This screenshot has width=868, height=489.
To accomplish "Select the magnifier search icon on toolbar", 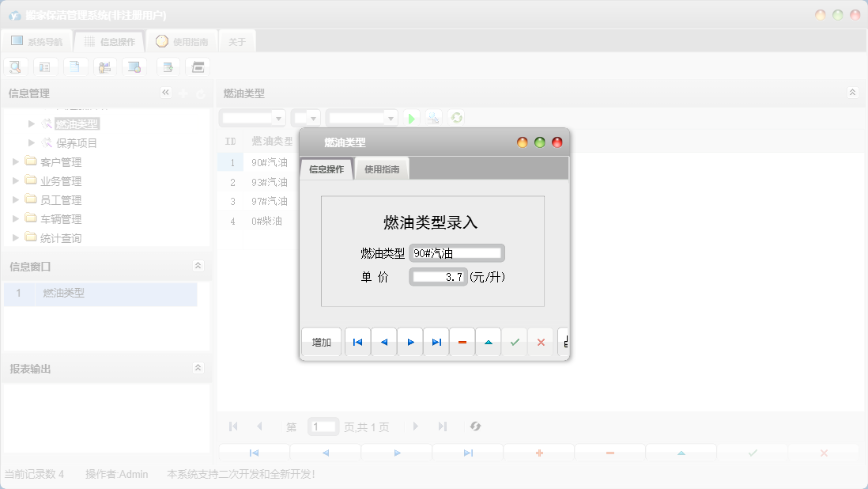I will coord(16,66).
